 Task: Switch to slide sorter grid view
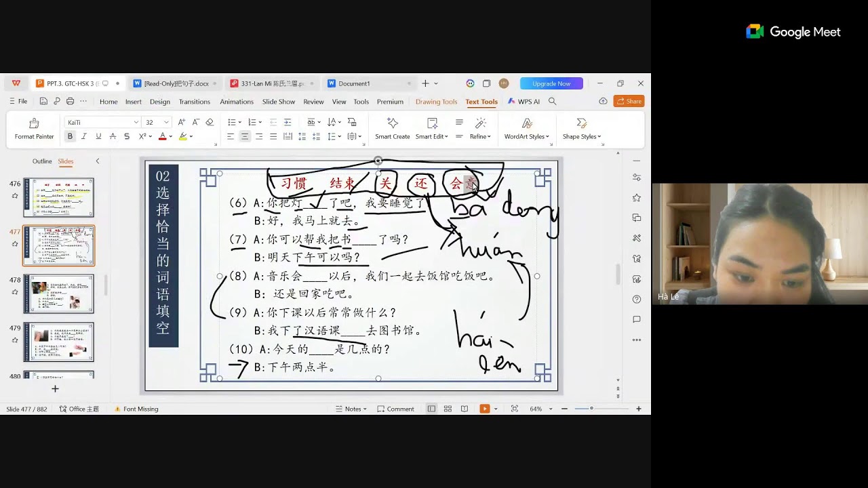tap(448, 409)
